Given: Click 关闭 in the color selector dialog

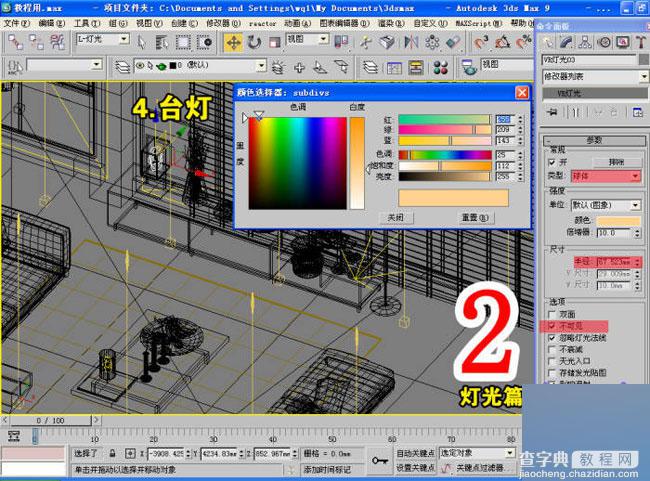Looking at the screenshot, I should [x=395, y=217].
